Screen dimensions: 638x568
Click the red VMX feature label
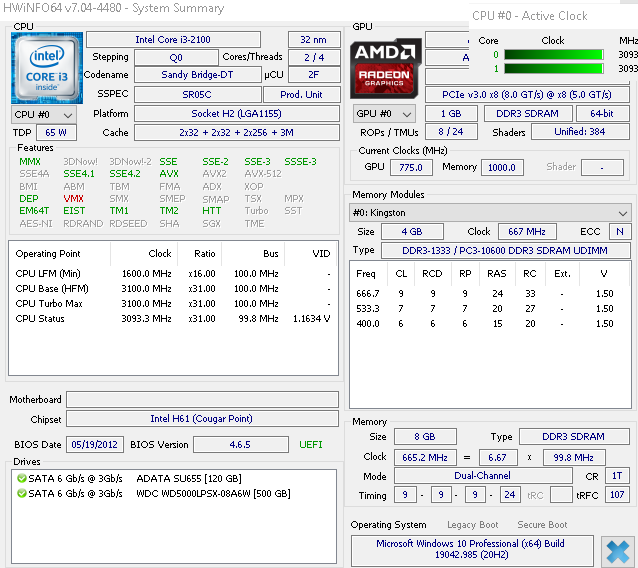point(74,199)
